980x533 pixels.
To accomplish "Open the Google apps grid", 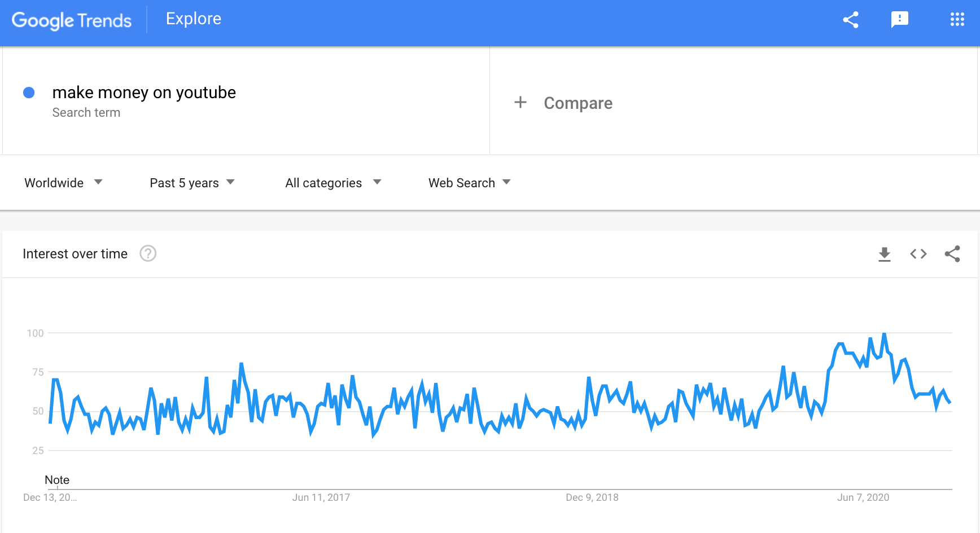I will pos(957,20).
